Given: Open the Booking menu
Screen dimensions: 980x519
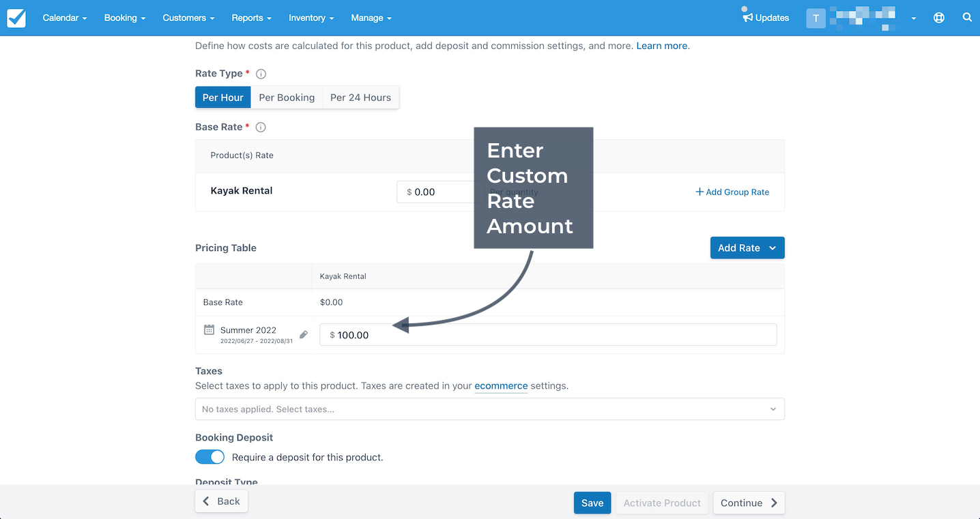Looking at the screenshot, I should coord(125,18).
